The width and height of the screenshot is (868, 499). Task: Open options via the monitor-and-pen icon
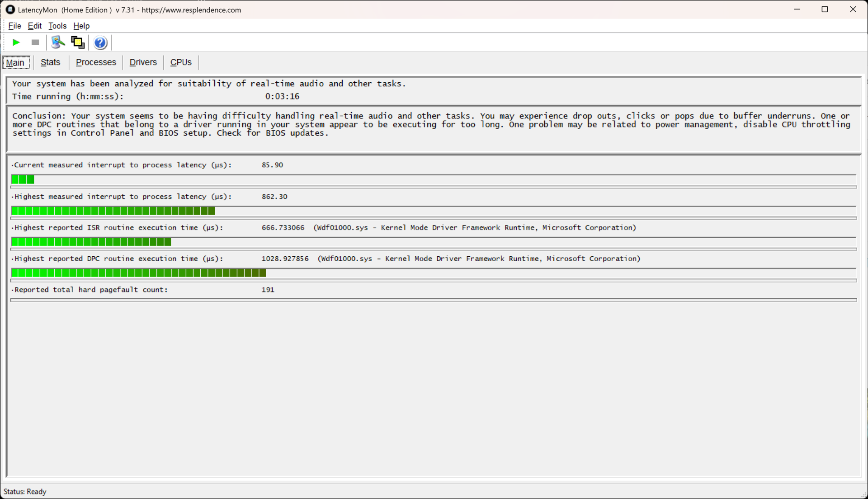(58, 42)
